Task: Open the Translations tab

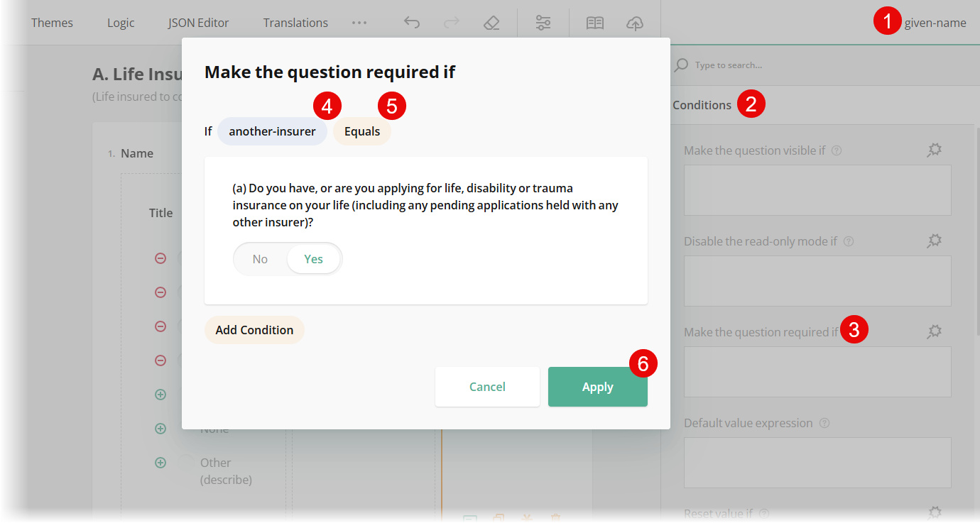Action: click(x=295, y=22)
